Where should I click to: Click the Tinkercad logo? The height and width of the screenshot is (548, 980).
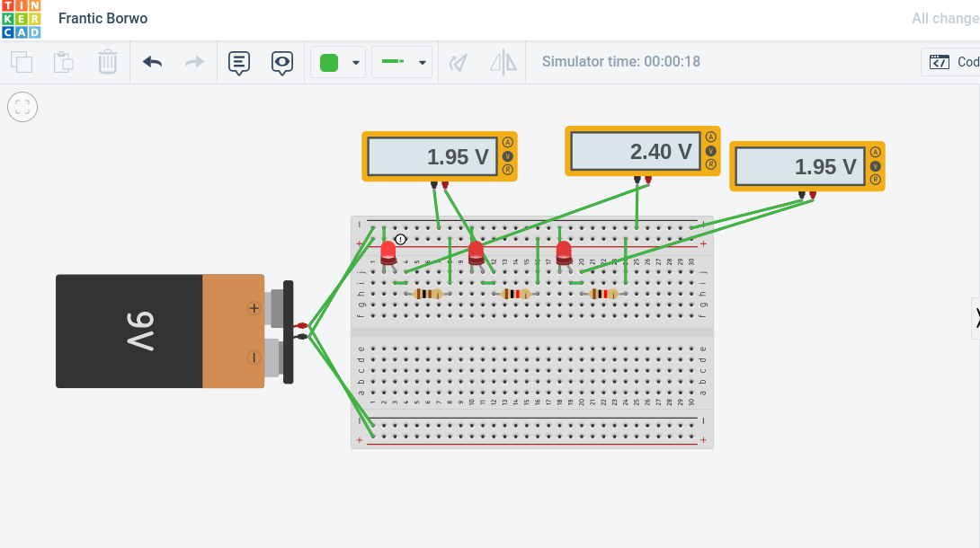[x=22, y=19]
